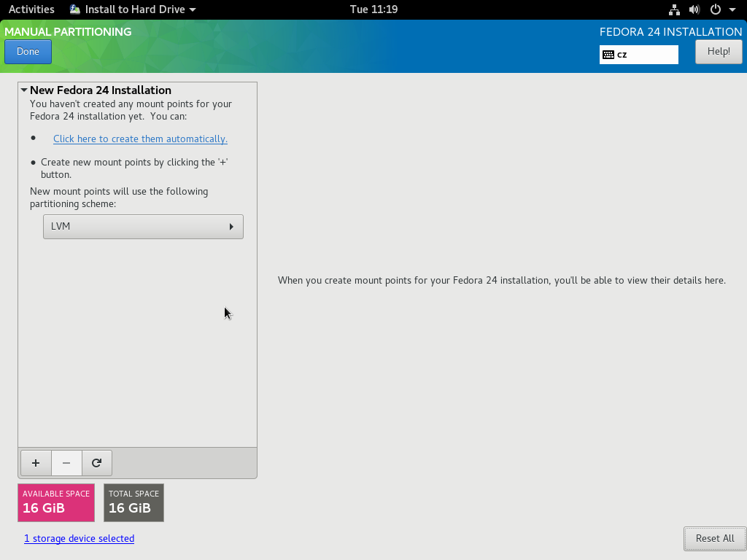The width and height of the screenshot is (747, 560).
Task: Open the LVM partitioning scheme dropdown
Action: coord(143,227)
